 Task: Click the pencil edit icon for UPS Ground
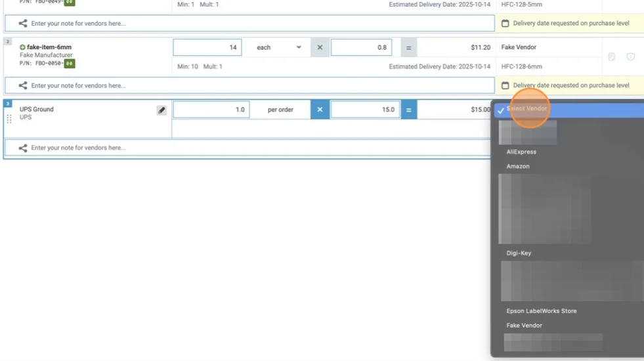point(161,110)
